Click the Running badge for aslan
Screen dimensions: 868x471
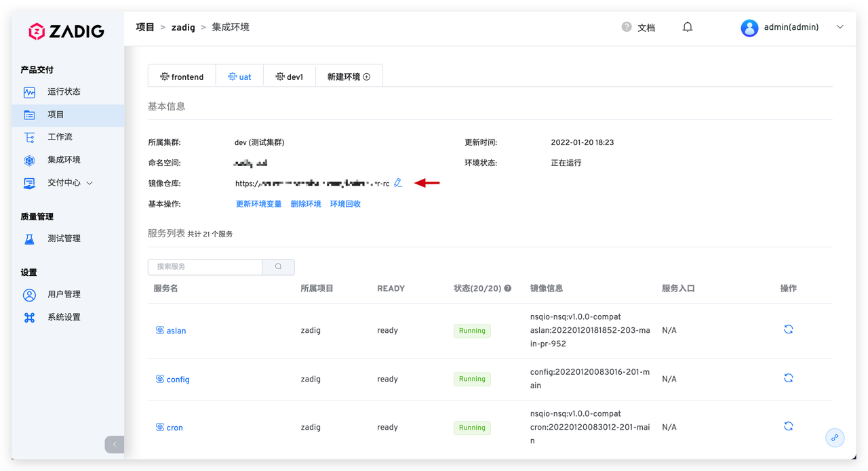(x=472, y=331)
